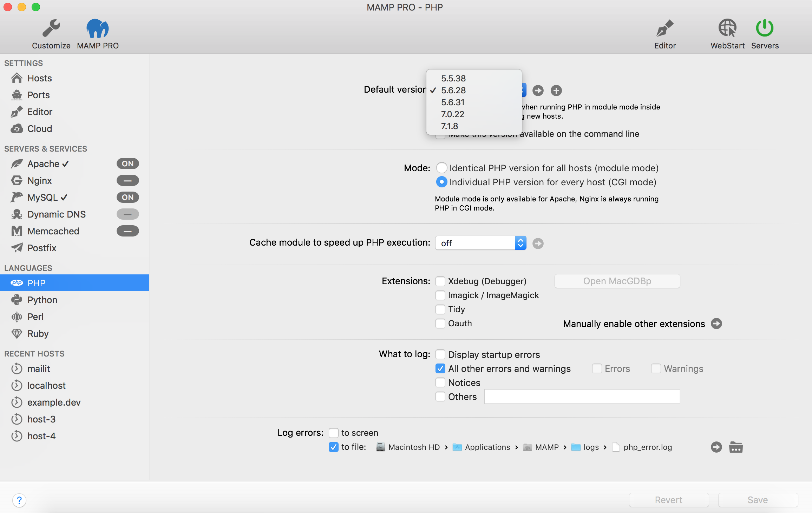Launch WebStart globe icon
The width and height of the screenshot is (812, 513).
click(x=727, y=28)
